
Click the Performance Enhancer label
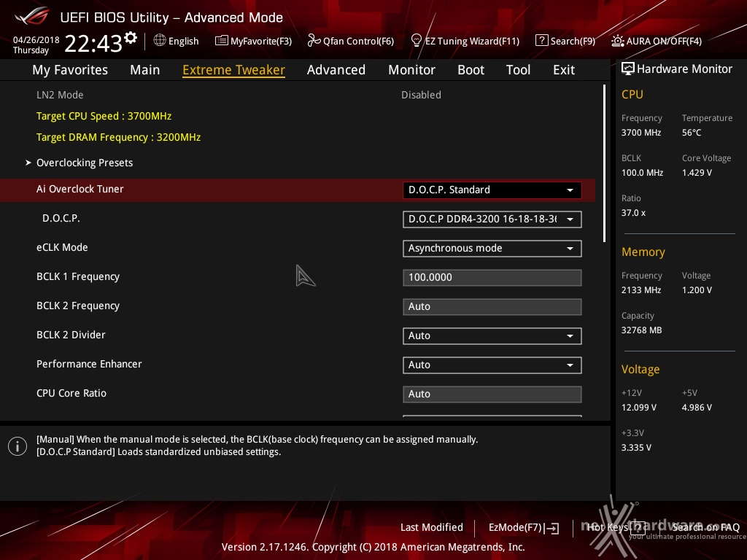89,364
